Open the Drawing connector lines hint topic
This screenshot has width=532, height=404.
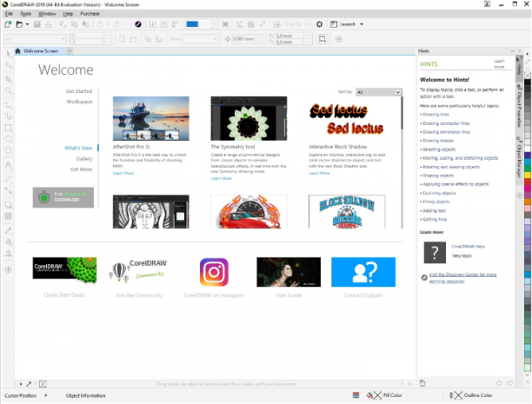[x=446, y=123]
